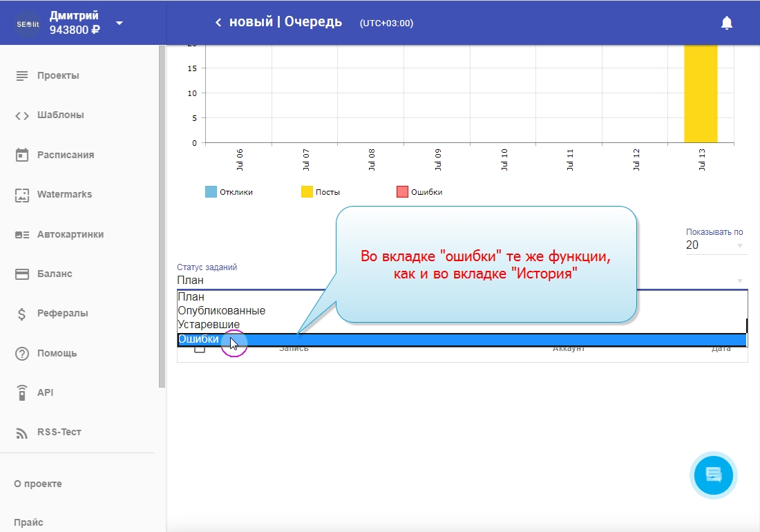Click the Проекты list icon in sidebar

point(22,75)
